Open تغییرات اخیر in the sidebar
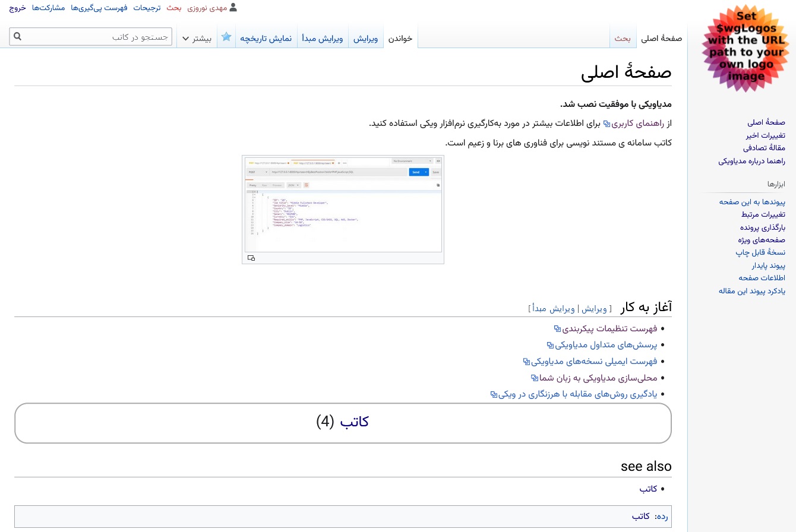The image size is (796, 532). (x=765, y=135)
